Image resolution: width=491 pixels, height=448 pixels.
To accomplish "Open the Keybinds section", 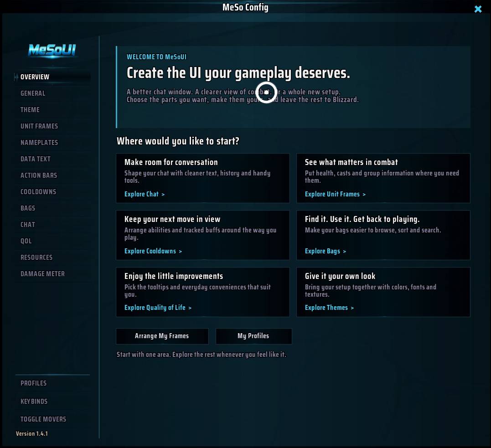I will click(52, 402).
